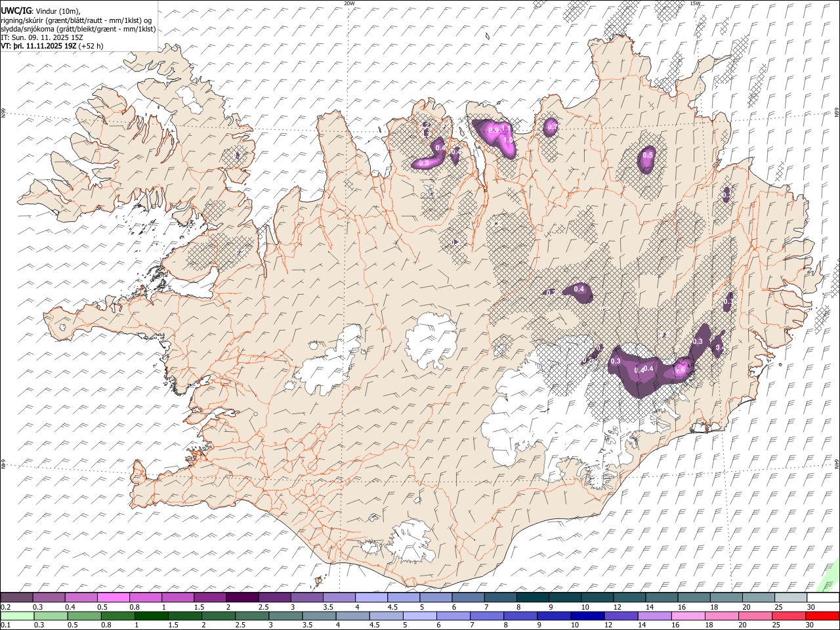This screenshot has height=630, width=840.
Task: Click the violet rain swatch labeled 12
Action: pos(621,616)
